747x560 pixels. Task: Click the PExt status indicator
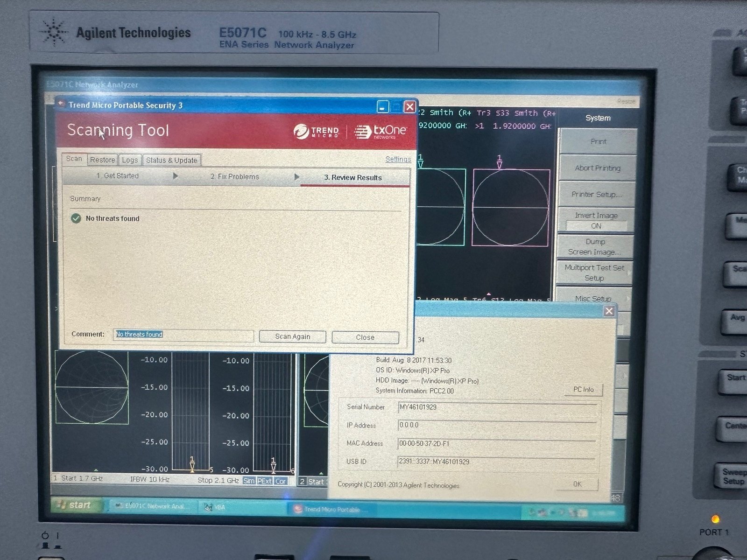(264, 481)
